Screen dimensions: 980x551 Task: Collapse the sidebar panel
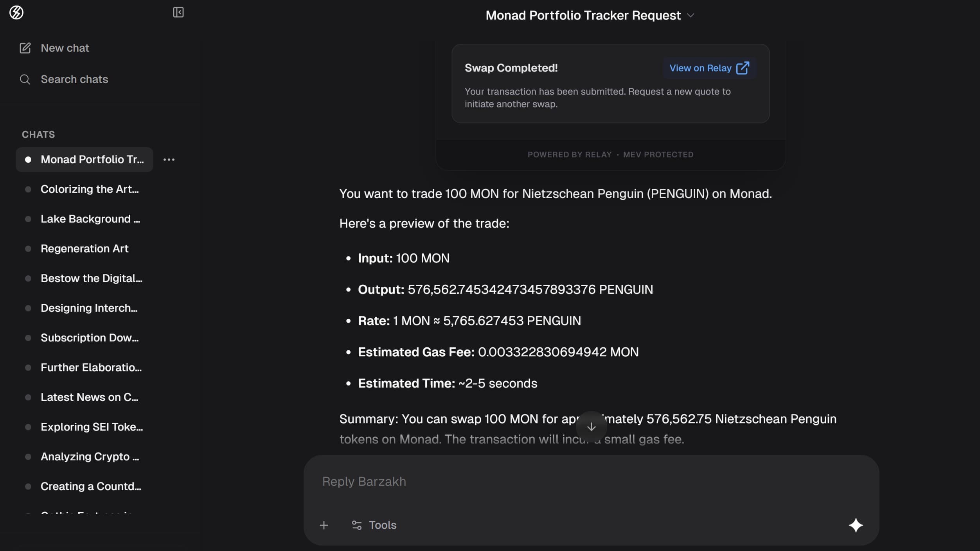point(178,13)
